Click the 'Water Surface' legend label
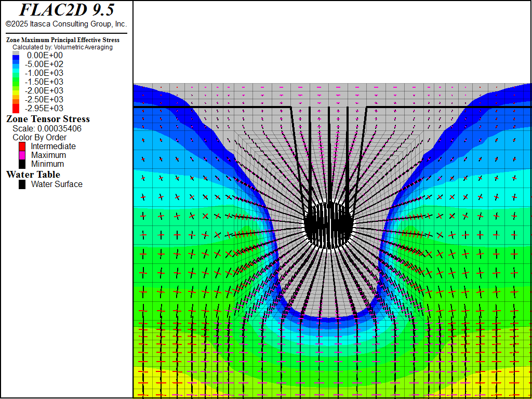Viewport: 532px width, 399px height. pyautogui.click(x=57, y=184)
